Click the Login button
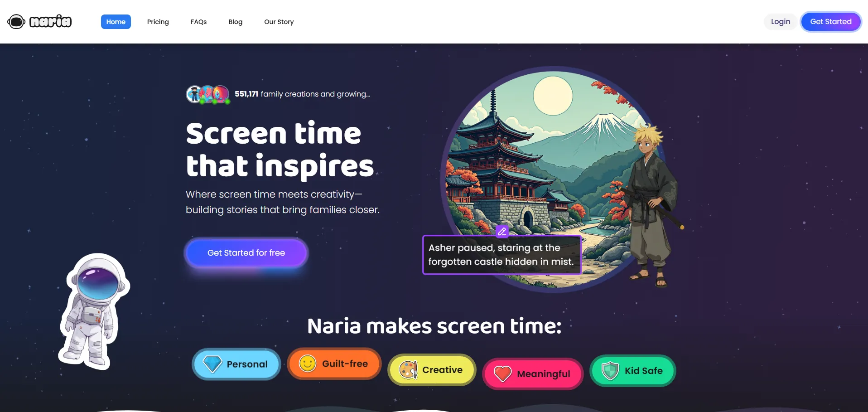 point(781,21)
